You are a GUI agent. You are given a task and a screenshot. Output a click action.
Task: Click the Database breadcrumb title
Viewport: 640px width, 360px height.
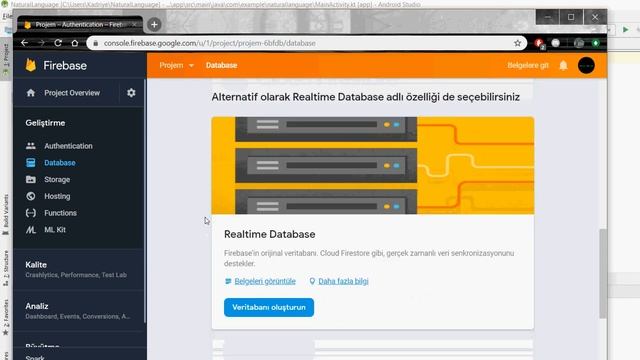(221, 65)
